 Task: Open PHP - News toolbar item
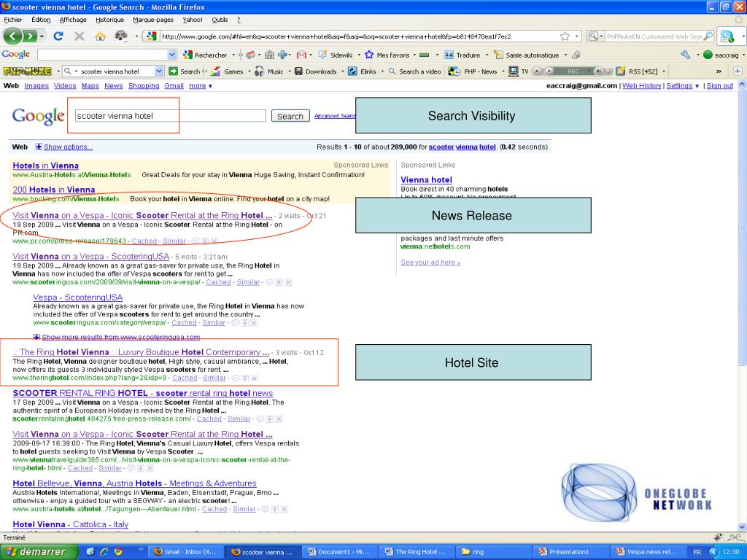(473, 71)
